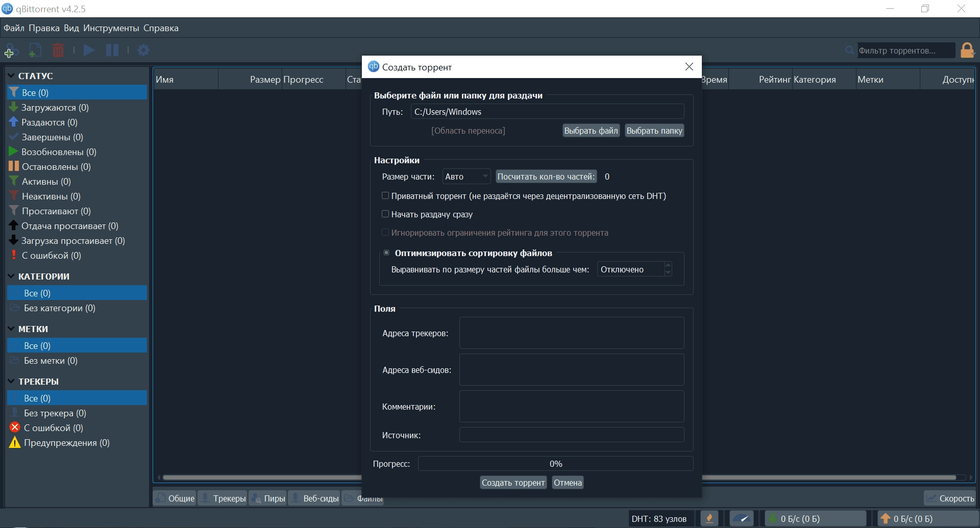Enable the Приватный торрент checkbox
Screen dimensions: 980x528
point(385,196)
